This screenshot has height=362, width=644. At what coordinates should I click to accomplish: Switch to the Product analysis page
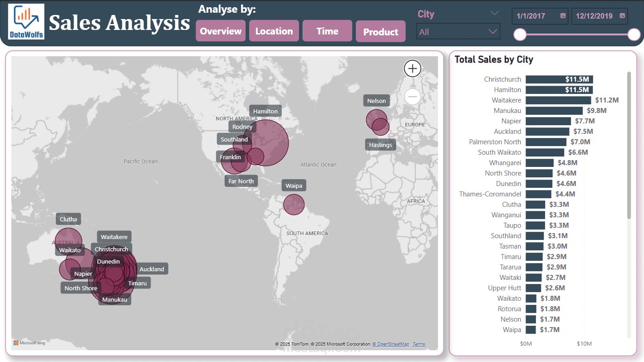pyautogui.click(x=381, y=32)
